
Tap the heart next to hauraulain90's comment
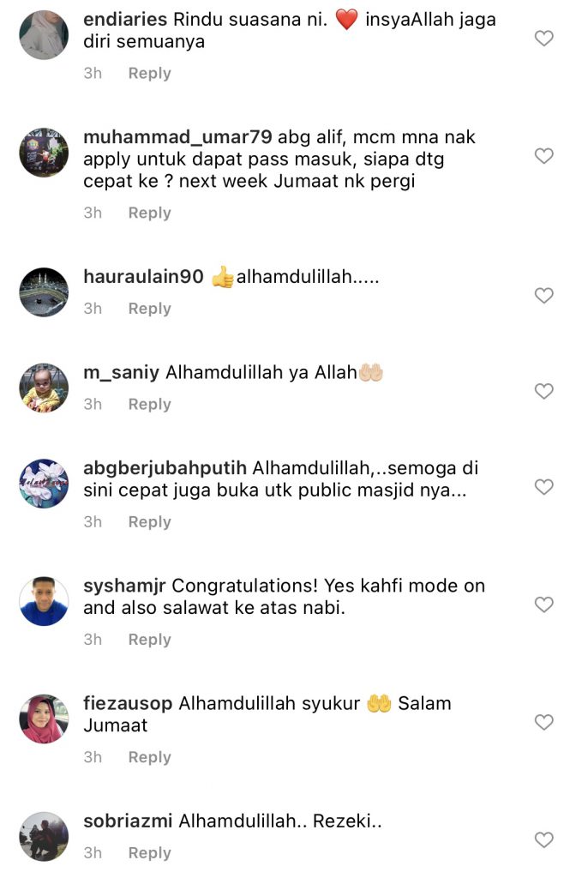pos(543,295)
